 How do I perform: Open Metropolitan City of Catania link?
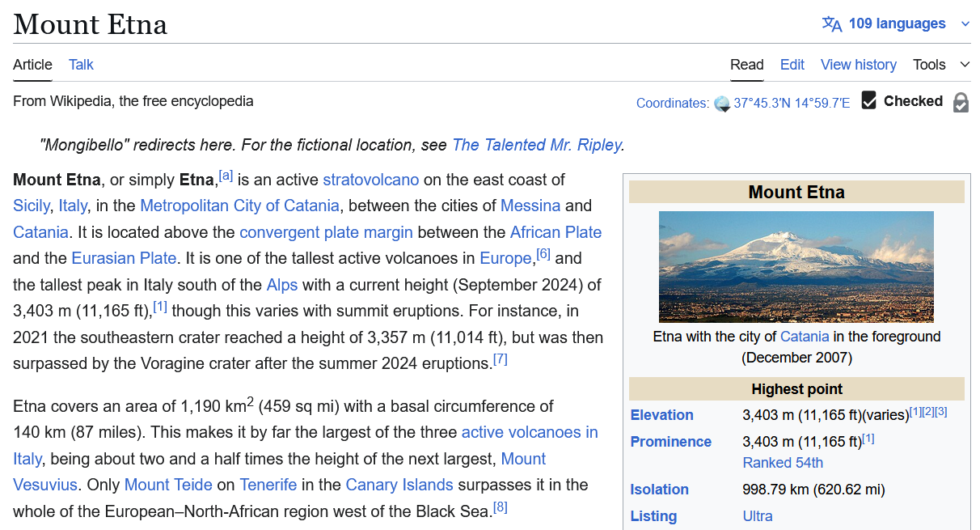point(239,206)
